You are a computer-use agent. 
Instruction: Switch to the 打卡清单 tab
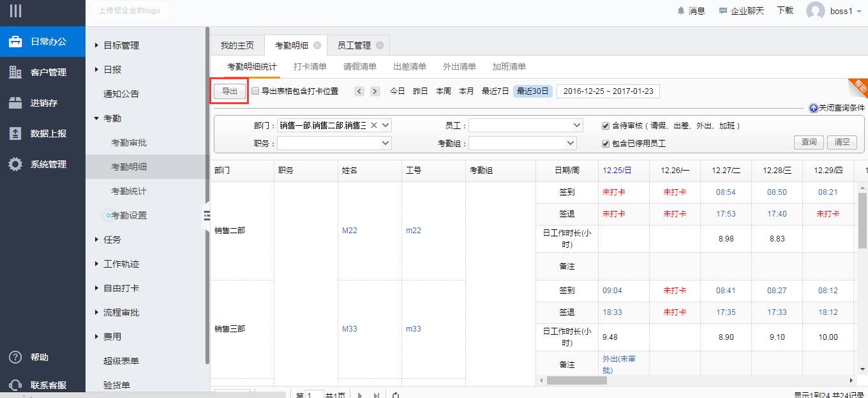coord(310,66)
